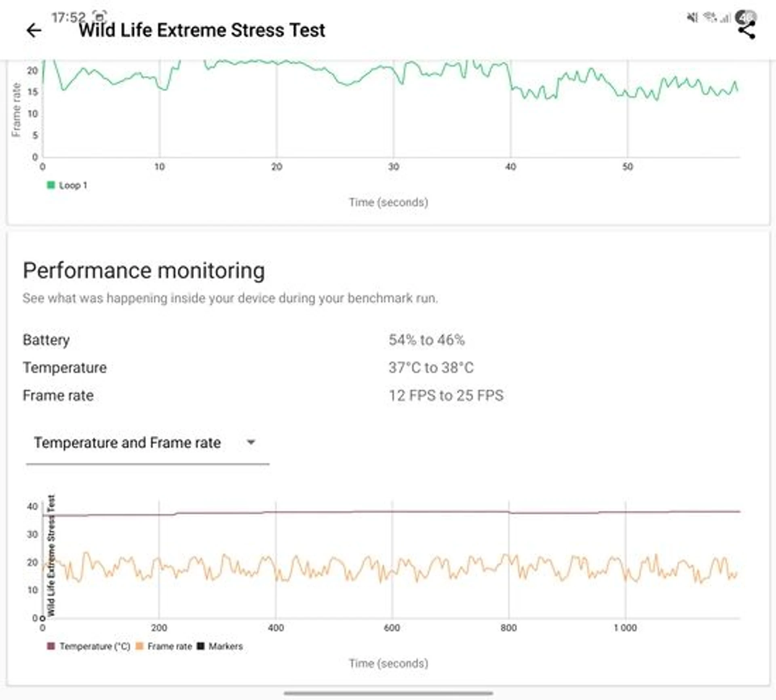Open Temperature and Frame rate dropdown
776x700 pixels.
[127, 443]
